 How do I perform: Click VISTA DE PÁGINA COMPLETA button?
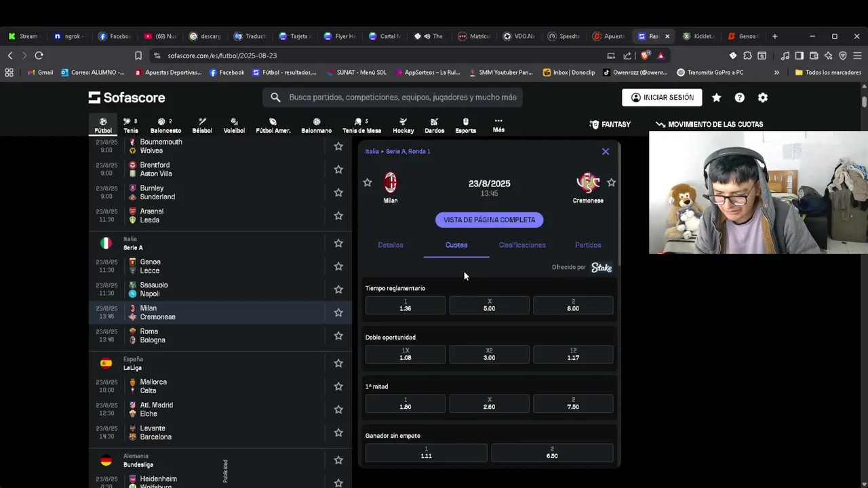coord(490,220)
